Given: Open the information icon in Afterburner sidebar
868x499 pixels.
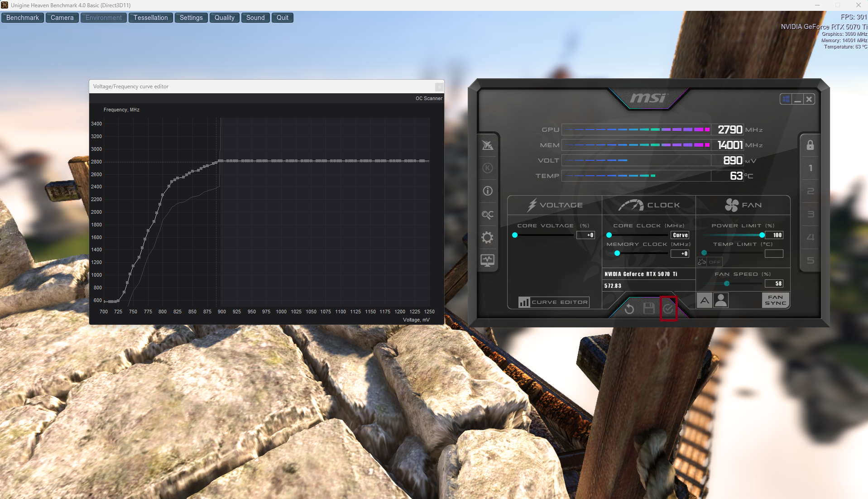Looking at the screenshot, I should click(x=488, y=191).
